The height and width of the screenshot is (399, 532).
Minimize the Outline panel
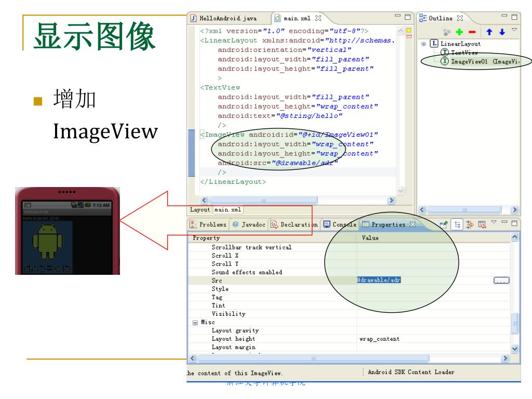504,16
